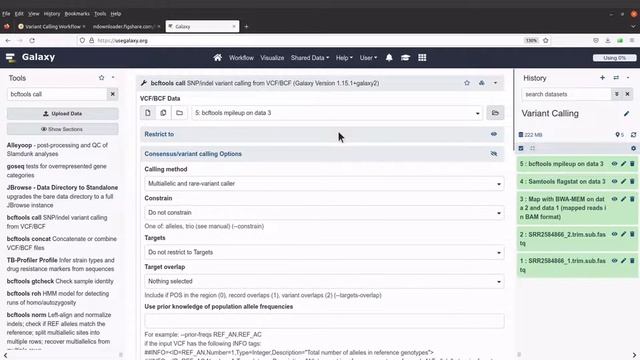Open Help dropdown in masthead
Image resolution: width=640 pixels, height=360 pixels.
[344, 58]
